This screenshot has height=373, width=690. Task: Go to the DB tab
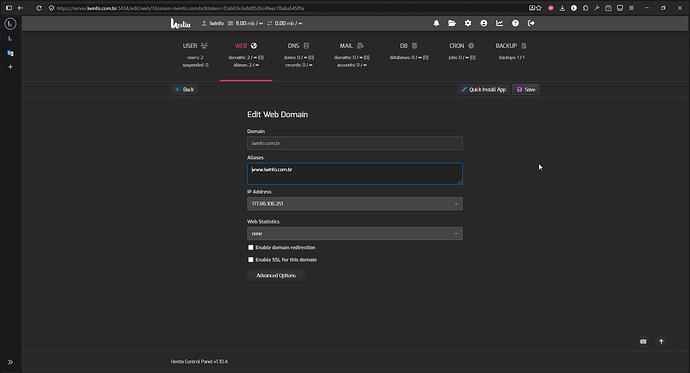409,51
